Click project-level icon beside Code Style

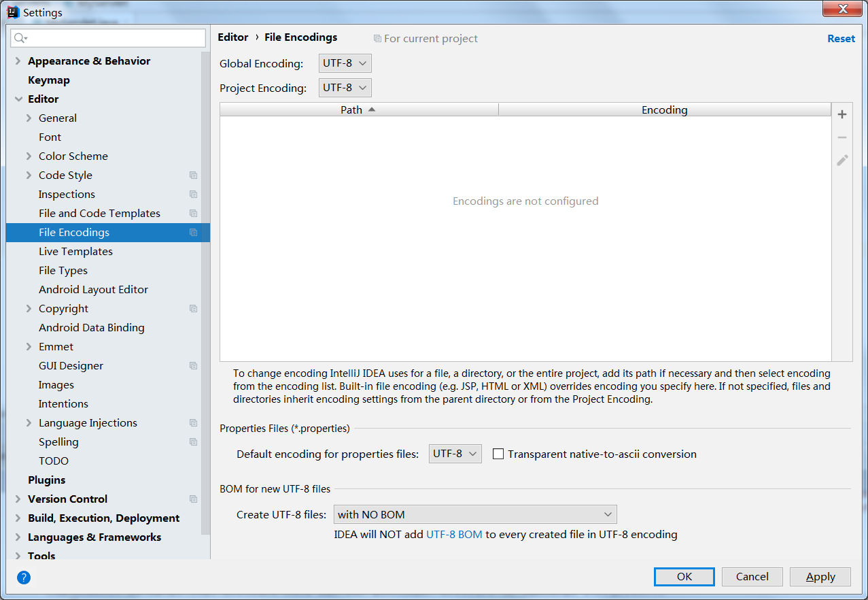point(194,176)
